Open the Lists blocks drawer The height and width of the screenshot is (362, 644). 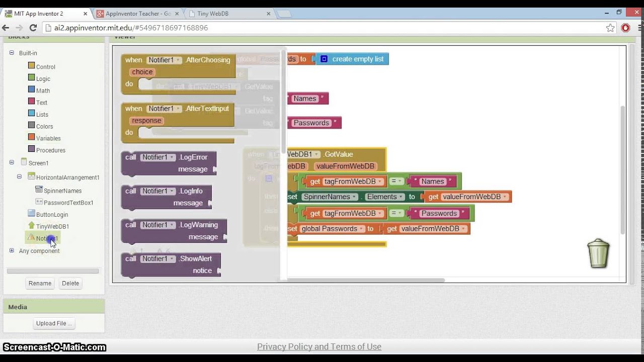tap(42, 115)
